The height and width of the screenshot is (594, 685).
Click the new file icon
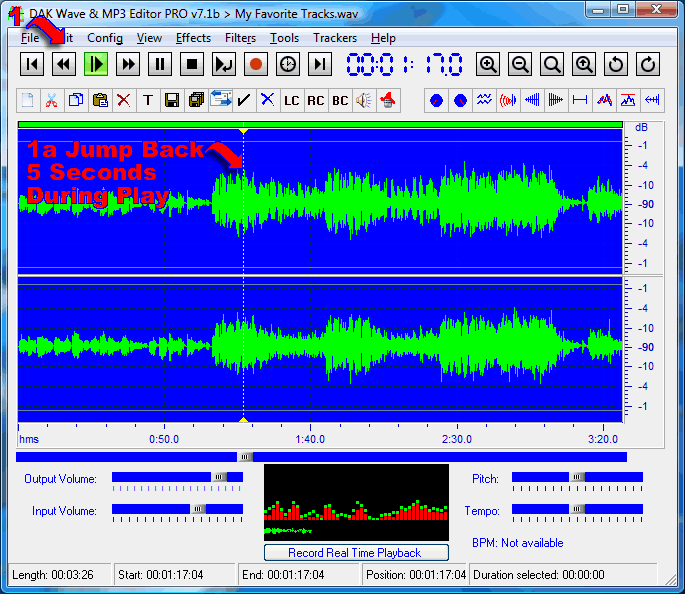pos(28,100)
